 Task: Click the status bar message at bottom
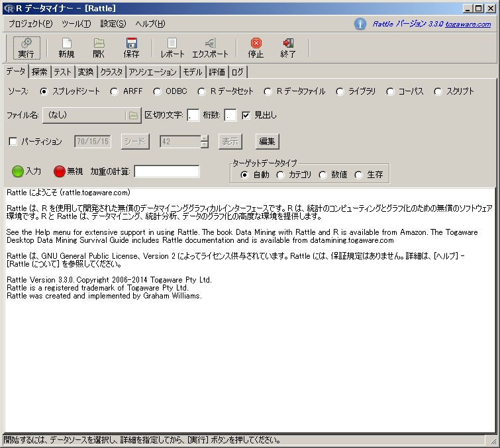142,440
